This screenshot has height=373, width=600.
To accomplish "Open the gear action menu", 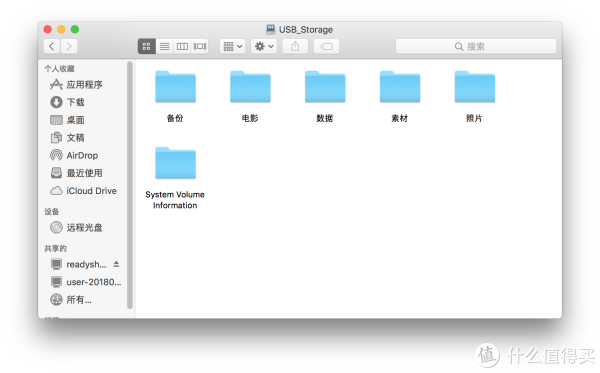I will [x=264, y=46].
